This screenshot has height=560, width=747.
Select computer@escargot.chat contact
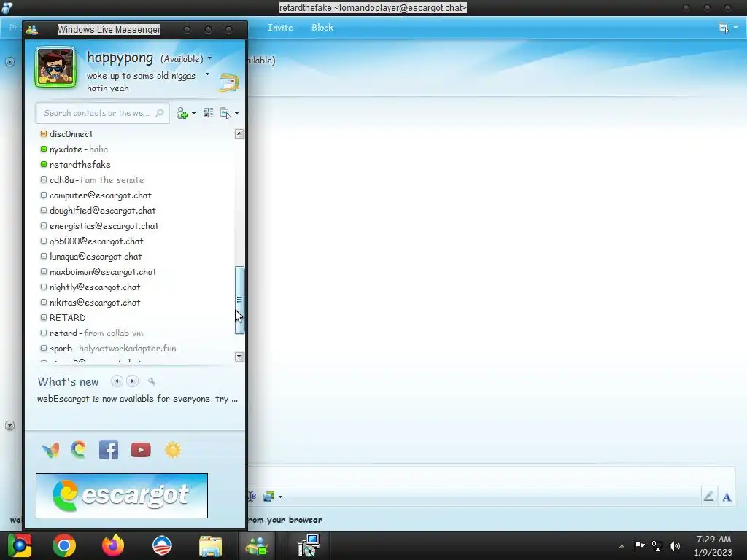[x=96, y=195]
